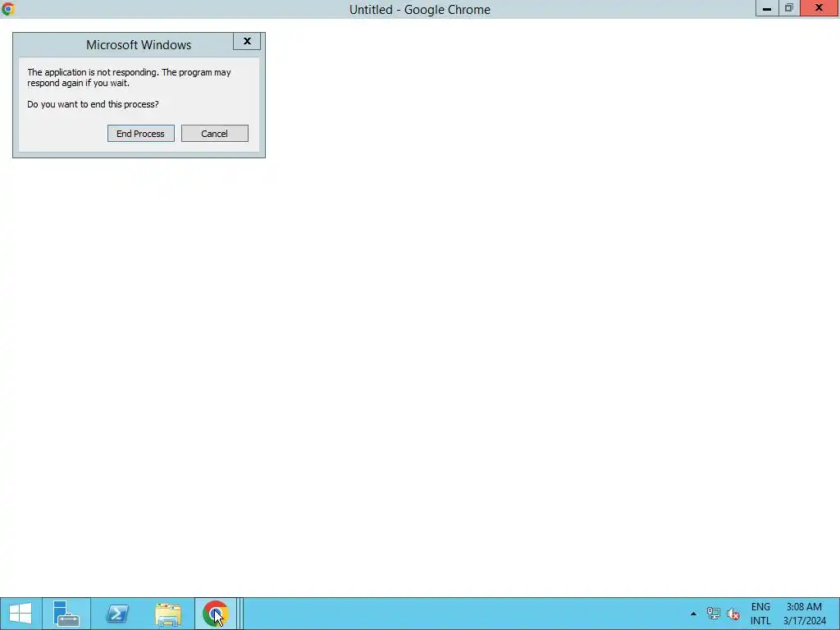Open the ENG INTL language indicator

[x=760, y=614]
